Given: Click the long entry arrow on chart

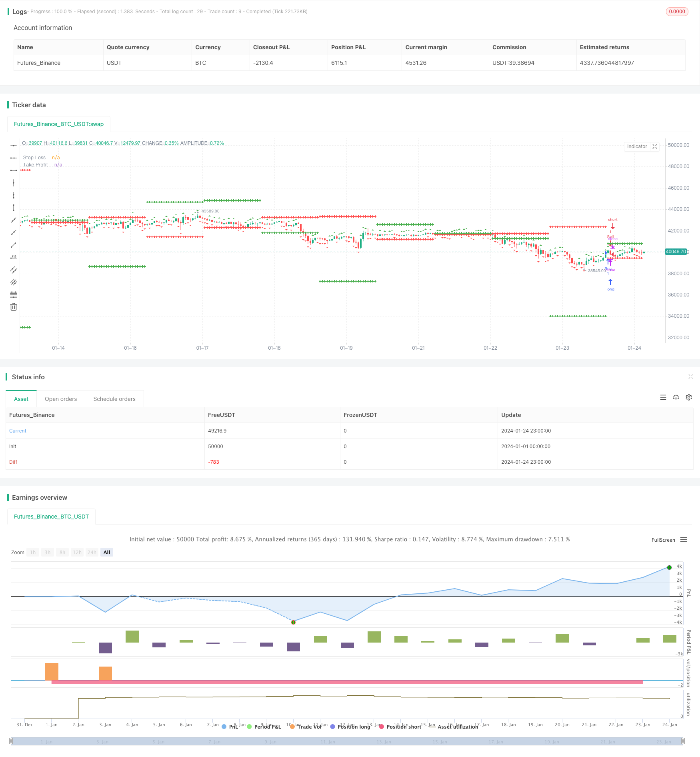Looking at the screenshot, I should pos(610,282).
